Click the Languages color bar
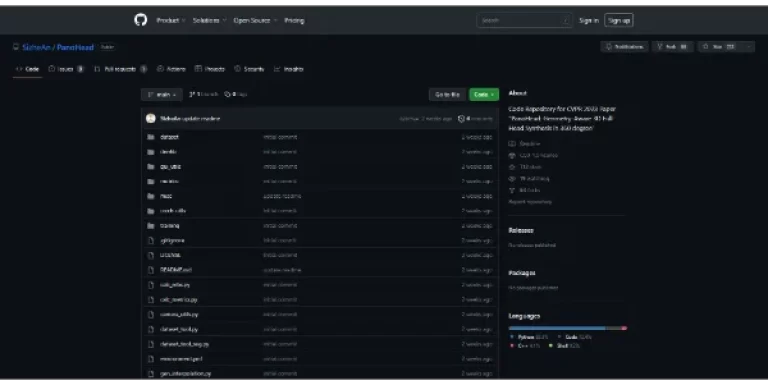Viewport: 768px width, 385px height. pos(568,328)
